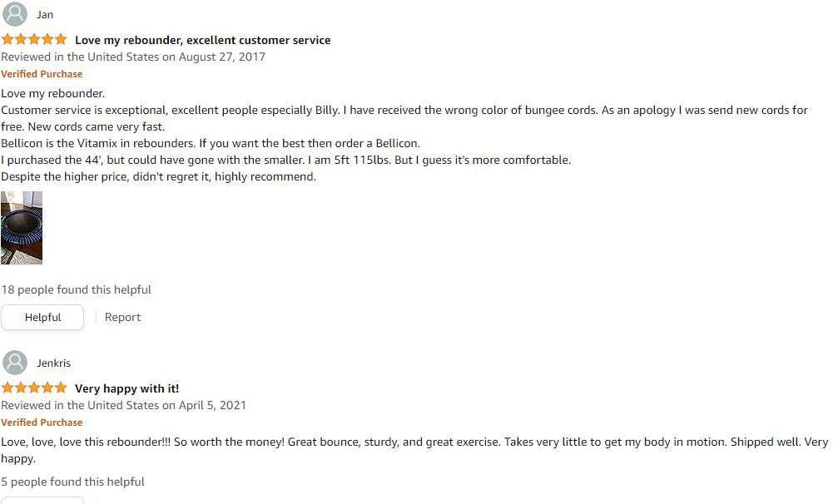
Task: Open reviewer Jan's profile name
Action: [45, 15]
